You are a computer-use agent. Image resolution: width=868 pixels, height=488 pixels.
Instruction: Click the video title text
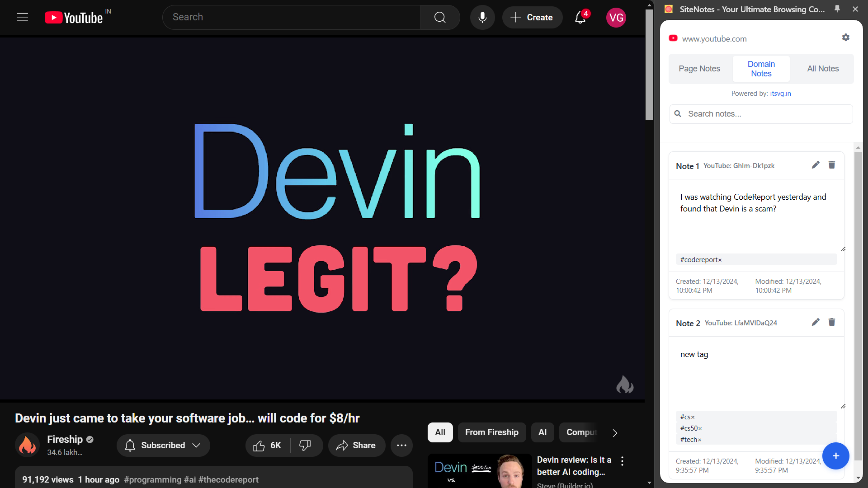[x=187, y=418]
